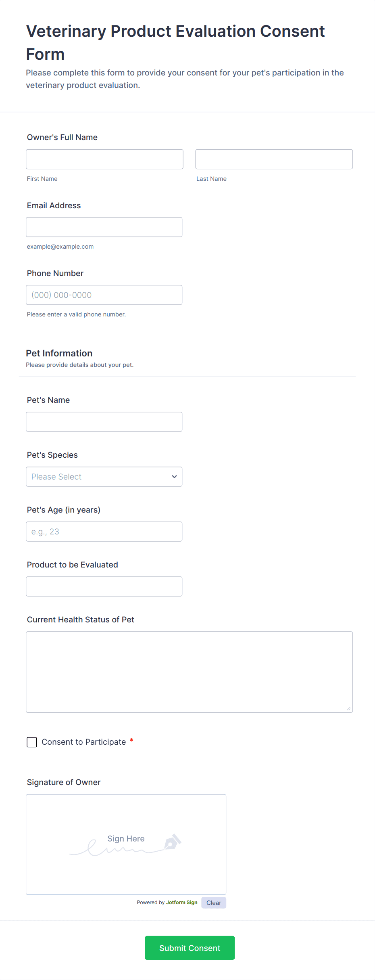Click inside Current Health Status textarea
Image resolution: width=375 pixels, height=980 pixels.
pyautogui.click(x=189, y=672)
